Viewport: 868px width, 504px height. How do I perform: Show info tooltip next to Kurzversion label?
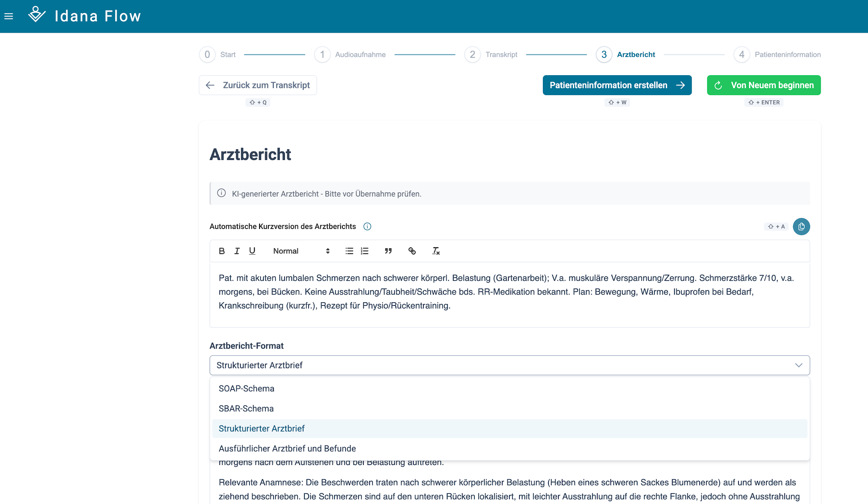point(367,226)
